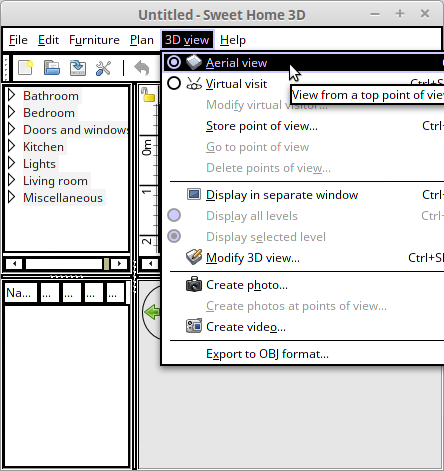Open the Furniture menu

[94, 40]
